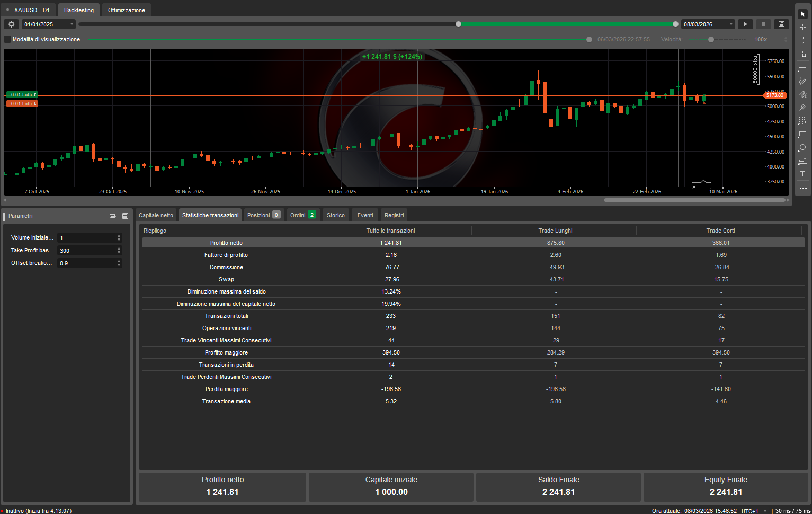Select the ellipse drawing tool
812x514 pixels.
pos(802,148)
